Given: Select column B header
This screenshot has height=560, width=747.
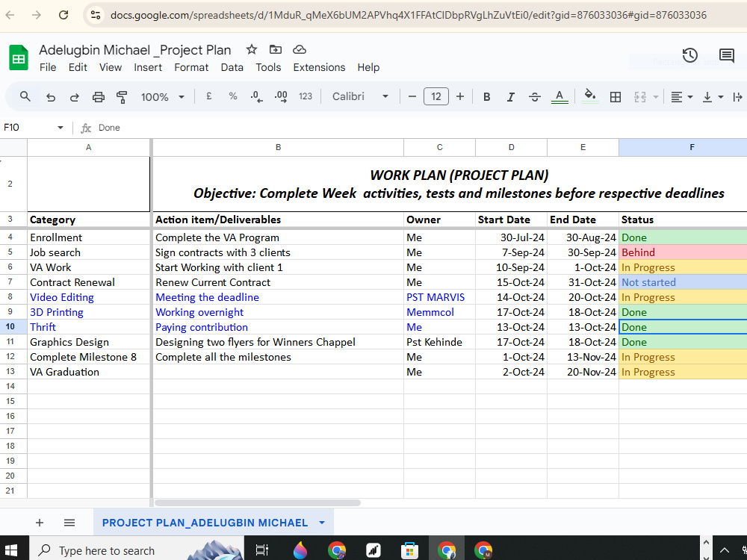Looking at the screenshot, I should click(278, 148).
